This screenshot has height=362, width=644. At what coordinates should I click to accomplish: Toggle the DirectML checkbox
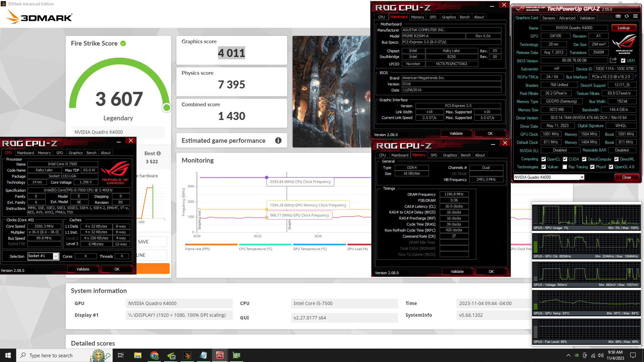616,159
